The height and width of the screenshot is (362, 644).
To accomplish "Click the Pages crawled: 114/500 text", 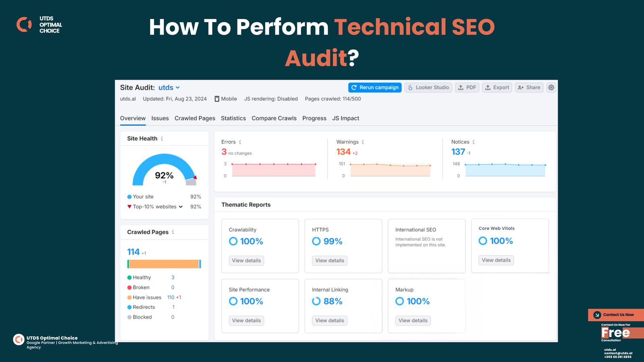I will point(333,99).
